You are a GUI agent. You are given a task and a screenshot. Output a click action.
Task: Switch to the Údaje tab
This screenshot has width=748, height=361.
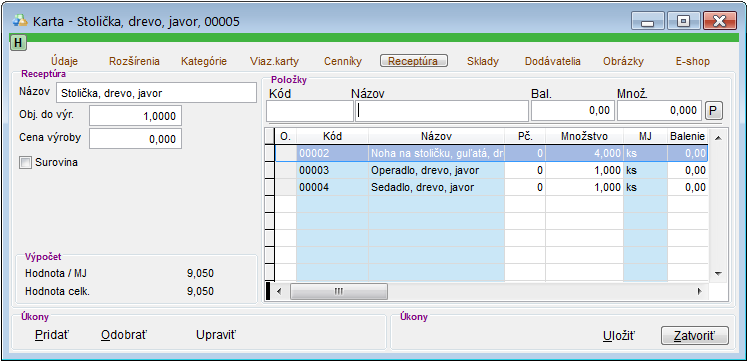click(x=64, y=61)
